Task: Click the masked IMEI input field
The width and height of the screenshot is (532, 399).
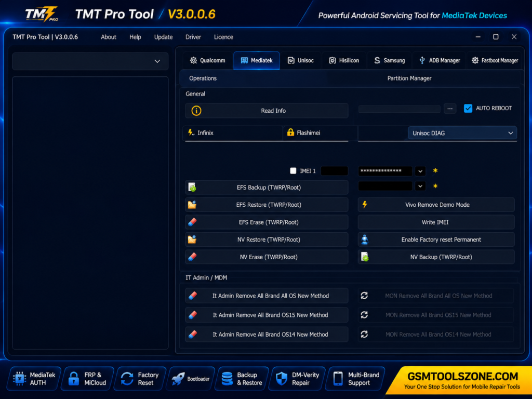Action: tap(385, 171)
